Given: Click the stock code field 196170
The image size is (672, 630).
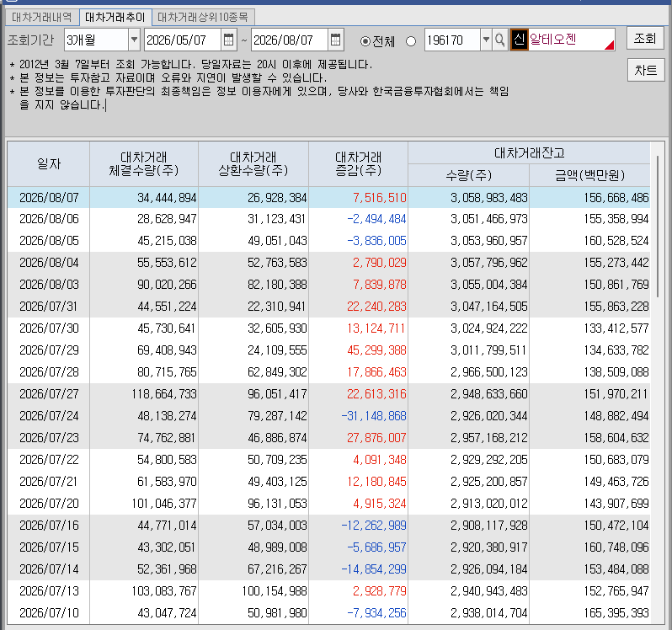Looking at the screenshot, I should [452, 40].
